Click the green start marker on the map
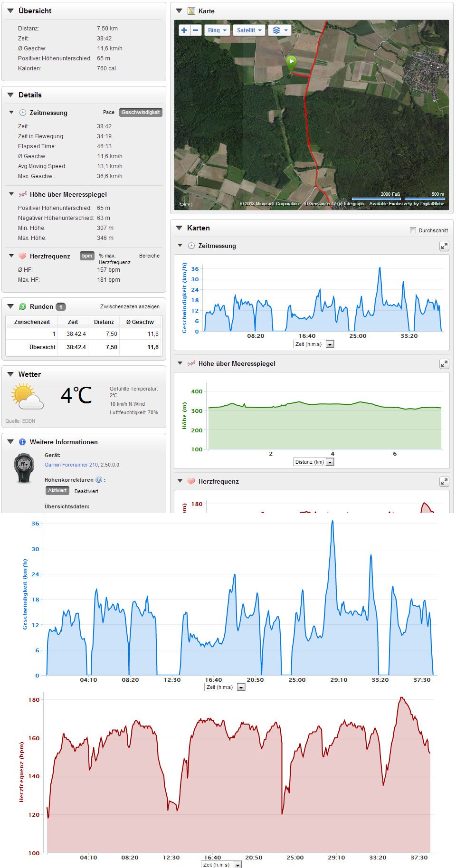 click(x=291, y=62)
